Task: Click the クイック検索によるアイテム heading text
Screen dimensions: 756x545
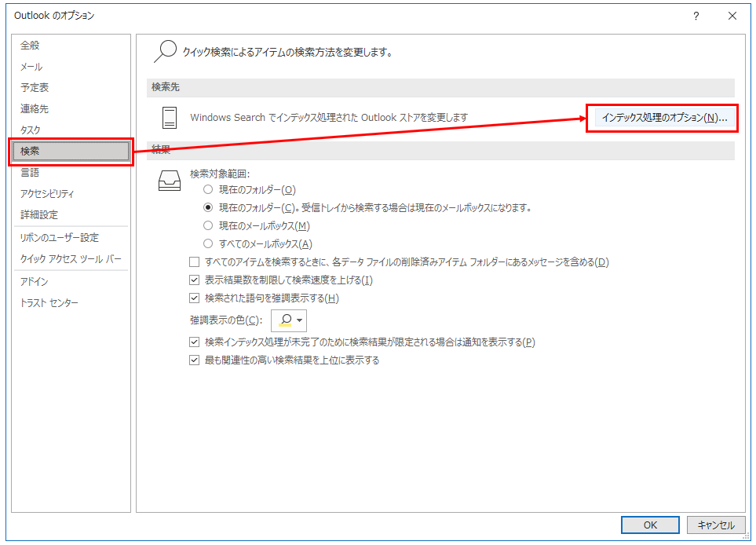Action: pyautogui.click(x=287, y=52)
